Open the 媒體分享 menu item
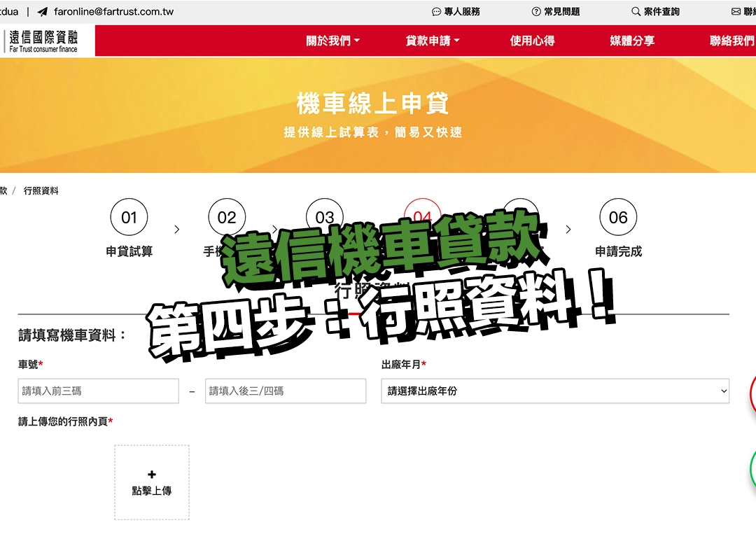 pyautogui.click(x=632, y=41)
